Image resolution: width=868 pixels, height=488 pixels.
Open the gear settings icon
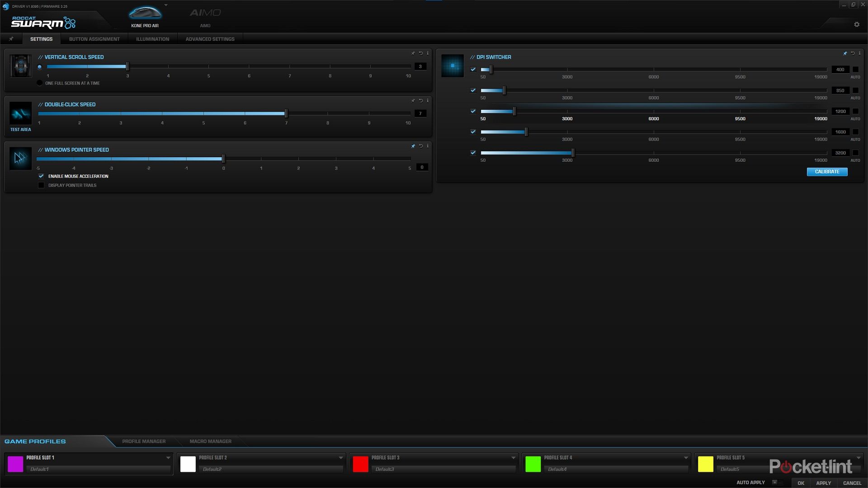pyautogui.click(x=856, y=24)
